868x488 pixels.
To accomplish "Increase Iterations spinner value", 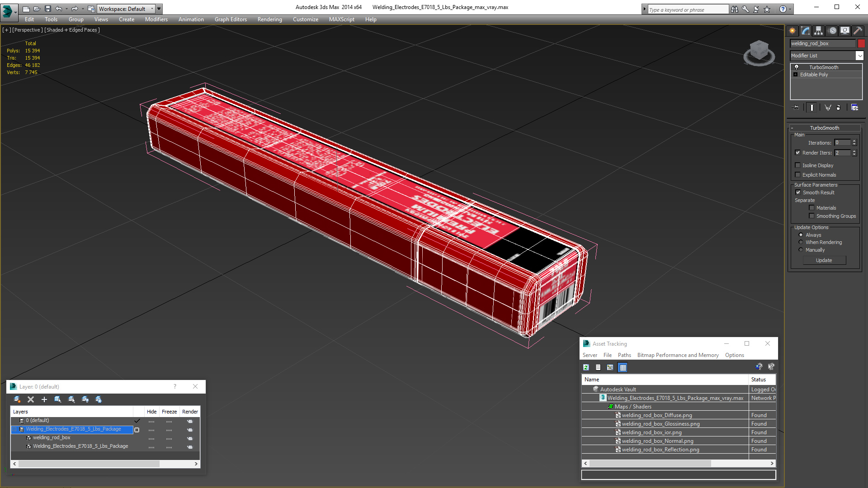I will click(x=854, y=141).
